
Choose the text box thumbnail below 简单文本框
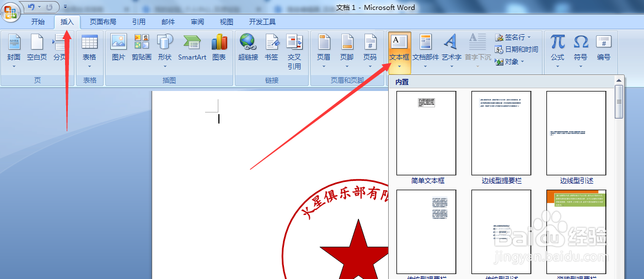[426, 232]
